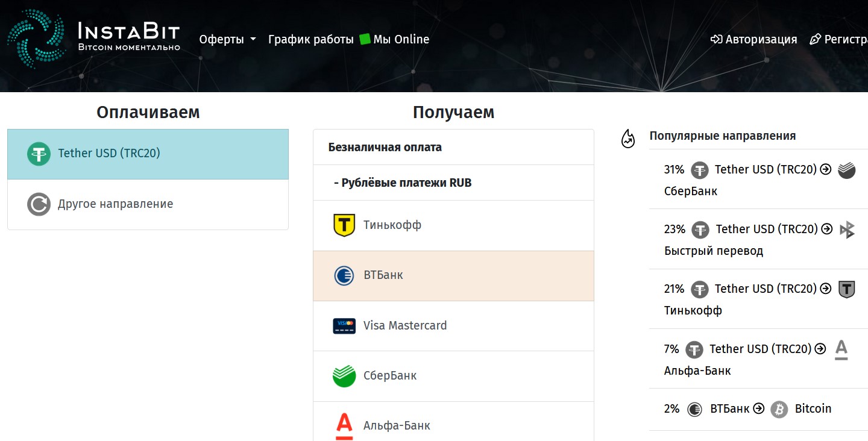868x441 pixels.
Task: Select the Другое направление option
Action: 116,204
